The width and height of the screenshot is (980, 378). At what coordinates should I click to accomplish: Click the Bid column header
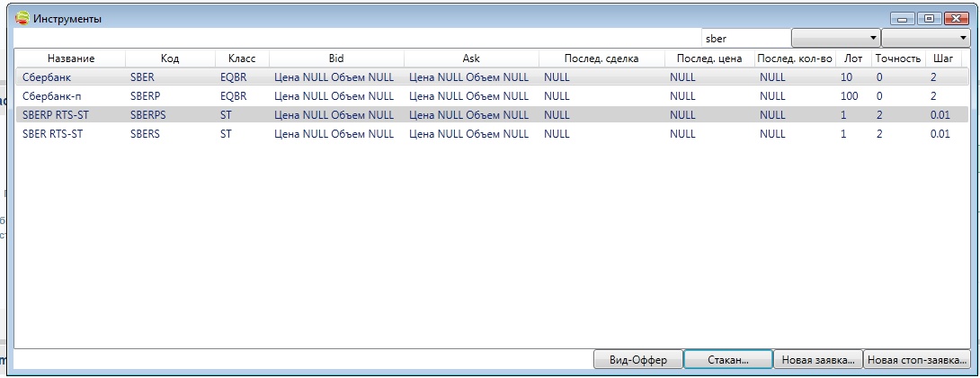coord(336,58)
